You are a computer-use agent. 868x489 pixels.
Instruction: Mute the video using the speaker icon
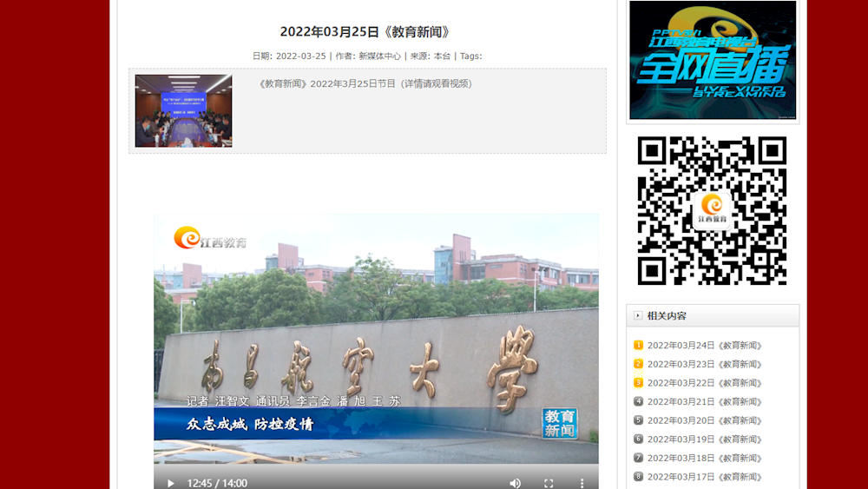(x=515, y=483)
